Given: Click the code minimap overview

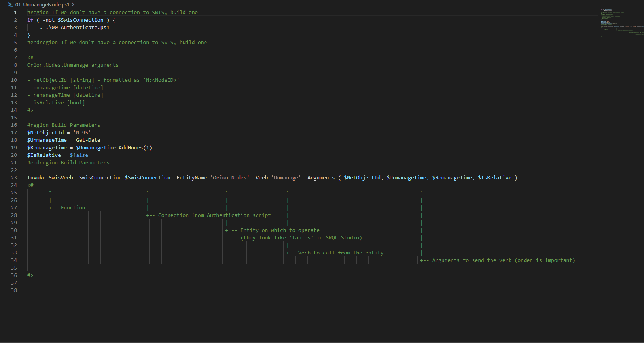Looking at the screenshot, I should pos(622,22).
